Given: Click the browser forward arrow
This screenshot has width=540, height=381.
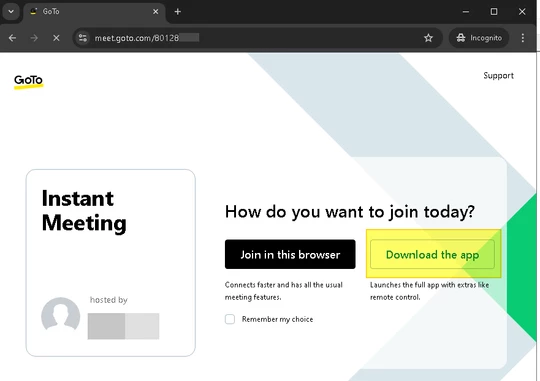Looking at the screenshot, I should (34, 38).
